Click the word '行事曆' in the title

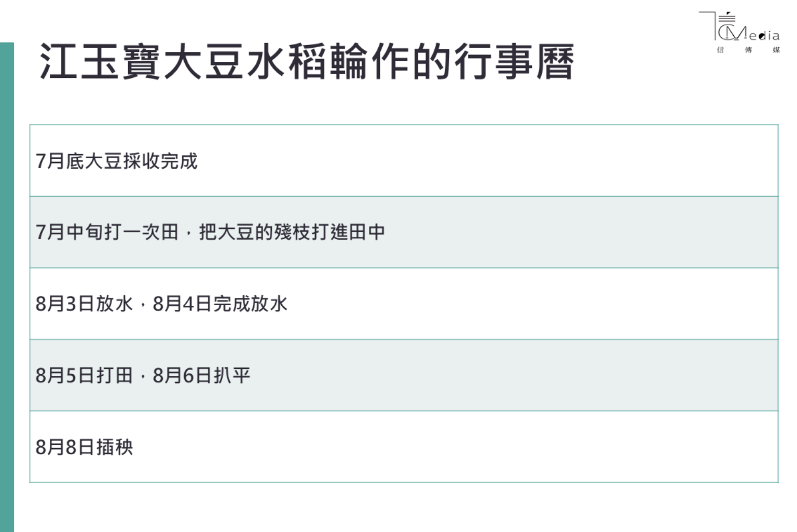click(x=514, y=62)
